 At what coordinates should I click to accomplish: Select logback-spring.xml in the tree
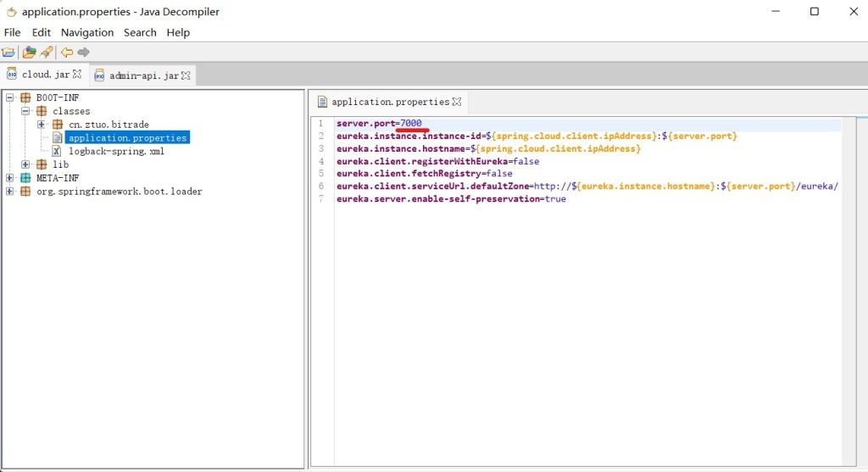(116, 151)
